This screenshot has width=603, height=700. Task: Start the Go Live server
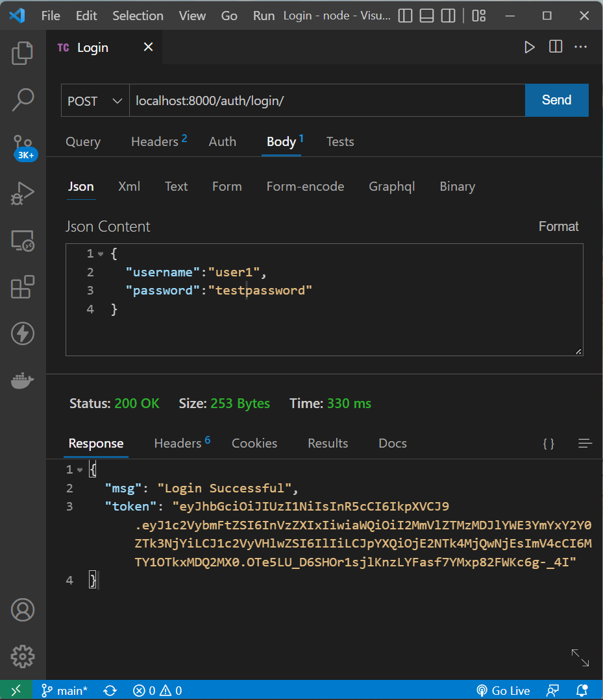(x=503, y=690)
